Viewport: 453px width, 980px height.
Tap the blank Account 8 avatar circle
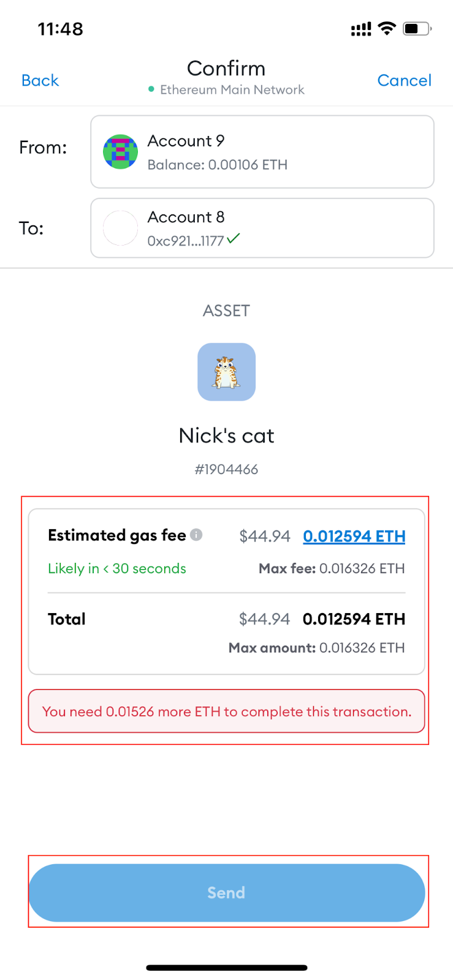coord(120,228)
